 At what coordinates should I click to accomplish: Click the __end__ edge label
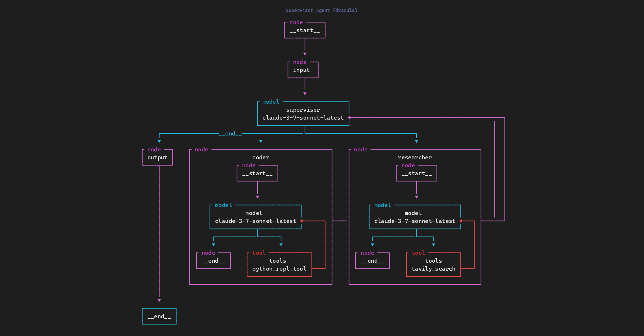coord(230,133)
